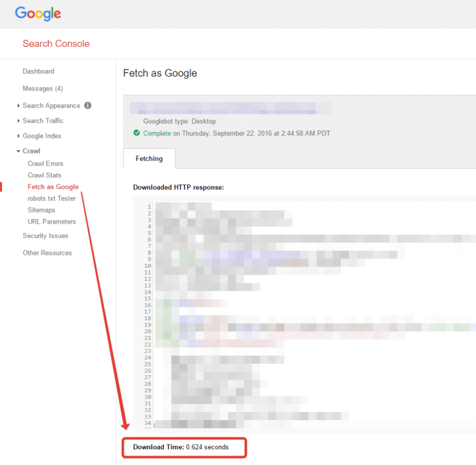Click the blurred fetched URL

pos(231,108)
